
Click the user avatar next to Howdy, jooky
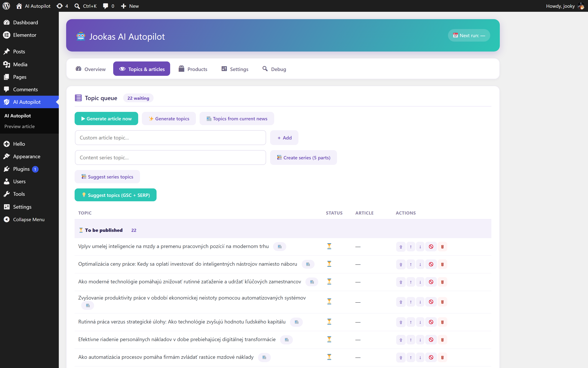click(x=581, y=6)
